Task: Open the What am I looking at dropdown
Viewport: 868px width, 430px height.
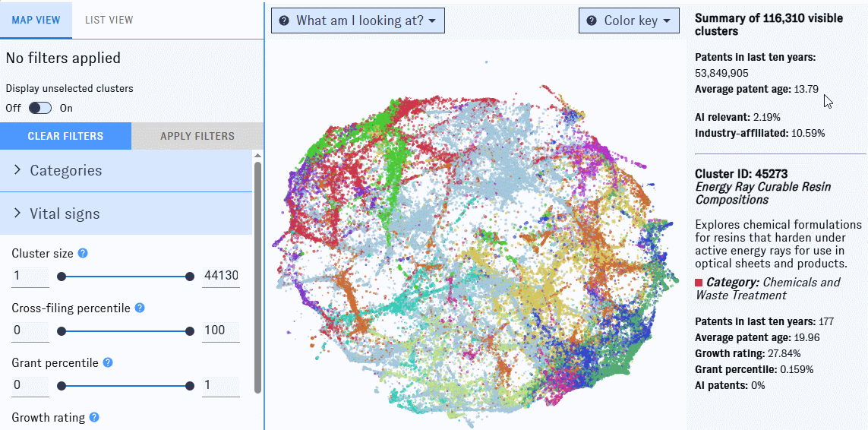Action: coord(358,21)
